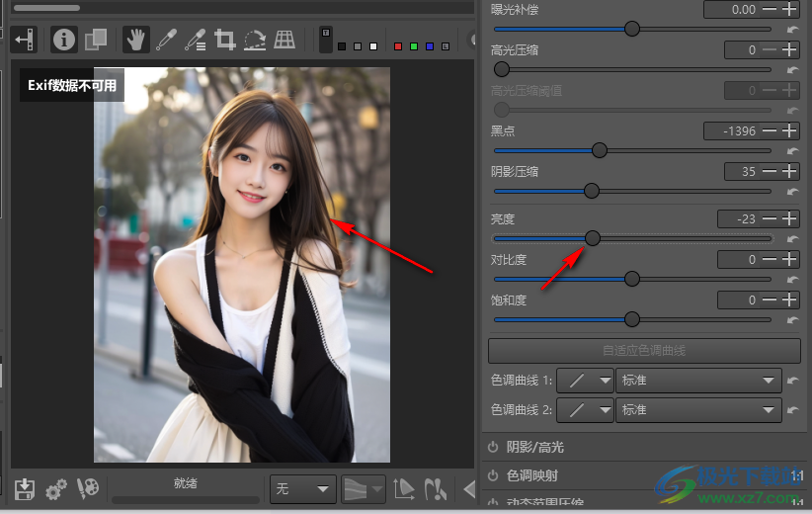Open the 无 profile dropdown
The height and width of the screenshot is (514, 812).
point(303,488)
